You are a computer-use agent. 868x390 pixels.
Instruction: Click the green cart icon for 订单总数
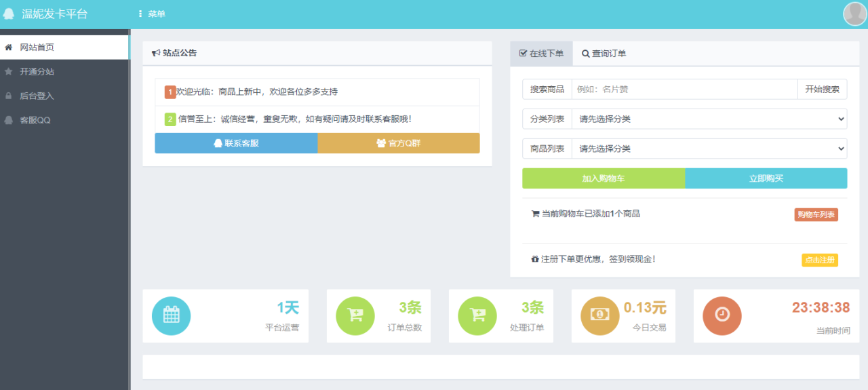click(355, 316)
